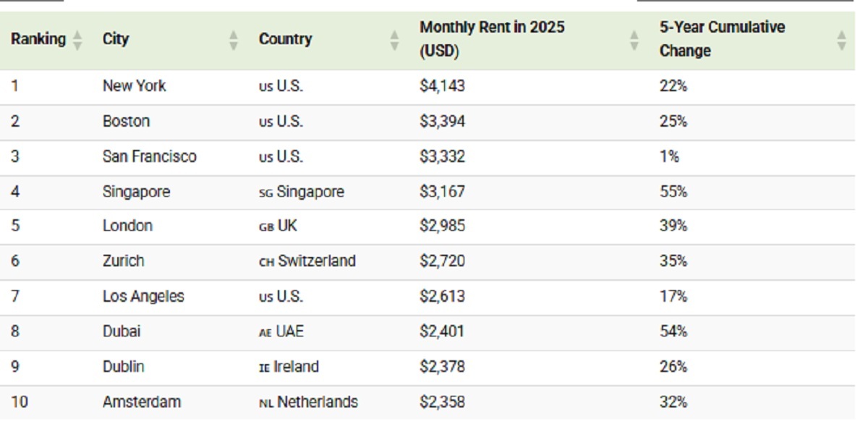Click the SG flag code for Singapore
The width and height of the screenshot is (868, 440).
tap(266, 193)
